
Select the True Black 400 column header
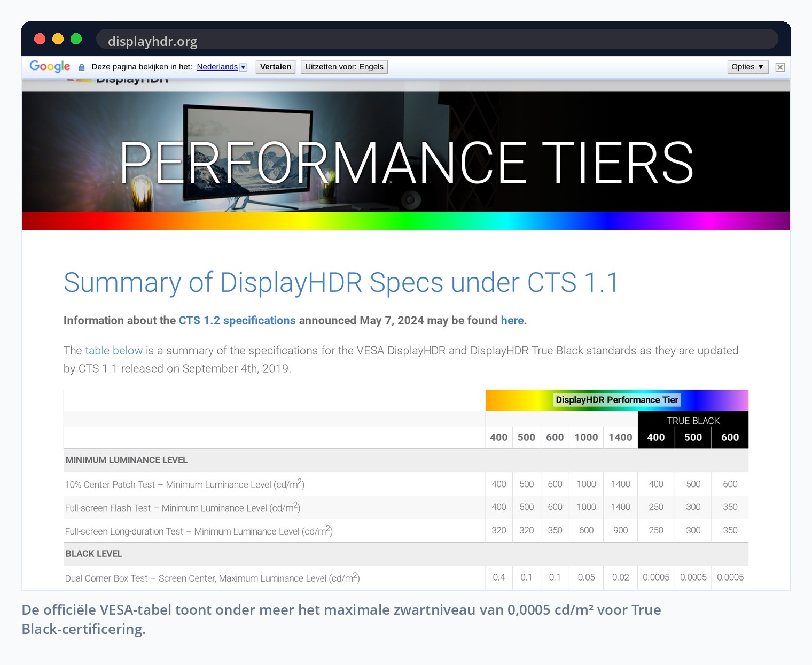pos(656,437)
